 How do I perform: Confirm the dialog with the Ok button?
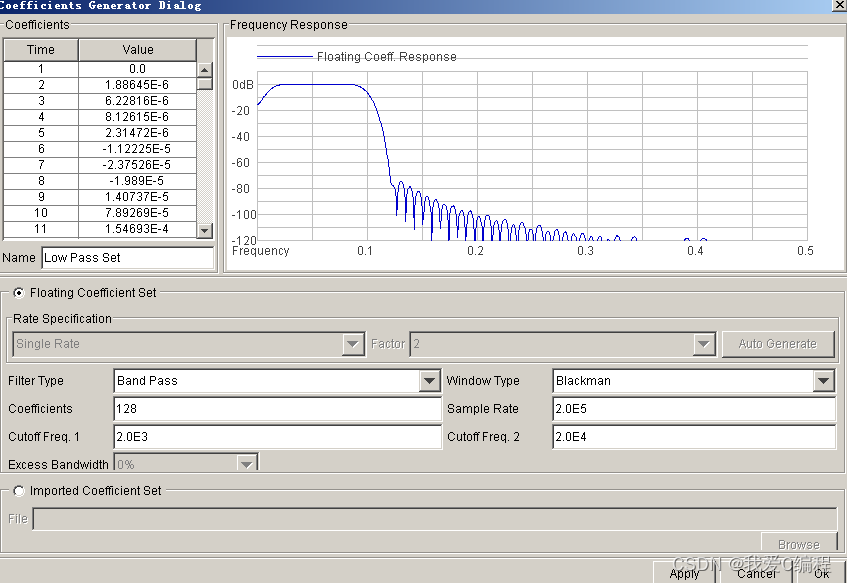[821, 573]
